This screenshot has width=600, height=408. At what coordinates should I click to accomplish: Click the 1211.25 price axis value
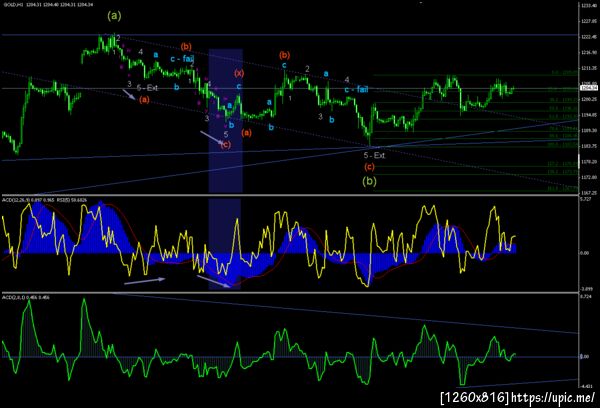(x=589, y=68)
